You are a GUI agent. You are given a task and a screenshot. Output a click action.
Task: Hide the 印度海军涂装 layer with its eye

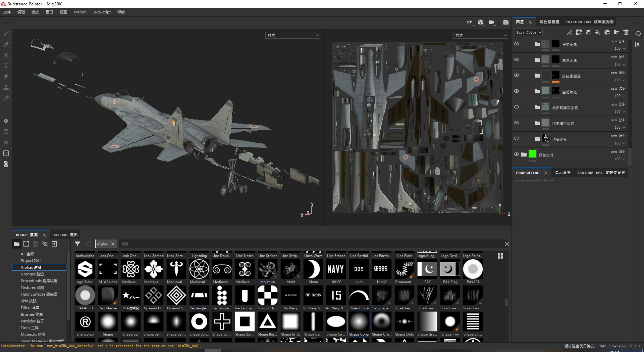point(517,123)
